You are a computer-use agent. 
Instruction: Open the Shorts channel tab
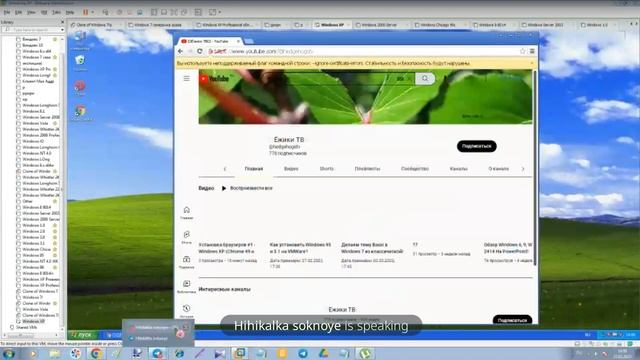(x=327, y=169)
